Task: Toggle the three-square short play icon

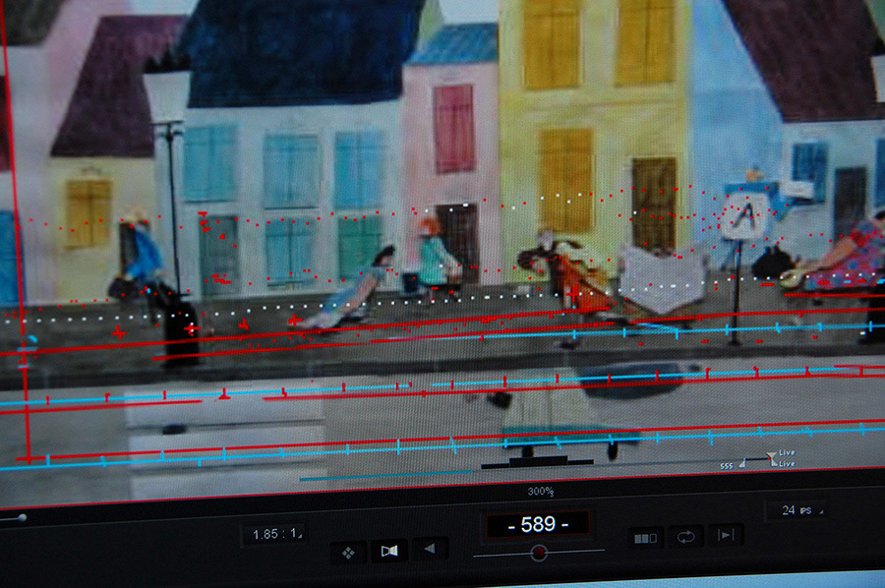Action: click(646, 538)
